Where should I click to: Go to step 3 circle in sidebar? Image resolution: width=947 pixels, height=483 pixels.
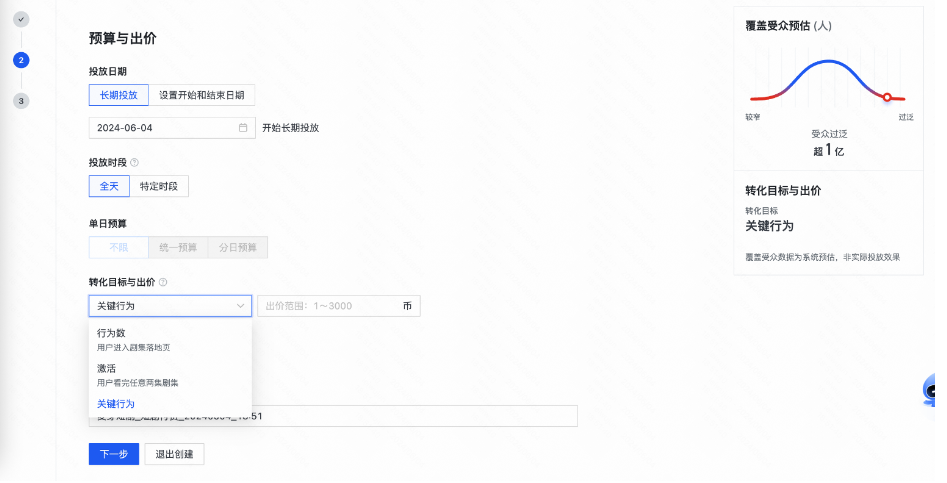(21, 101)
